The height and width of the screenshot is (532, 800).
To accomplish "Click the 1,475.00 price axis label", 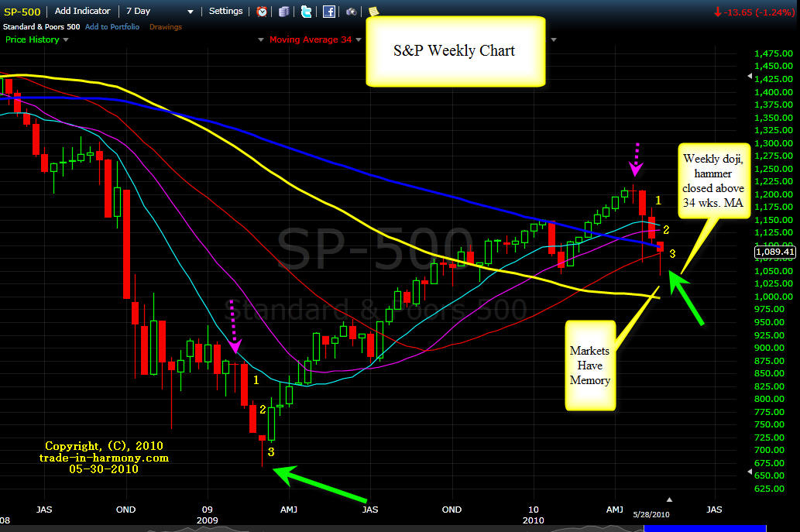I will [774, 53].
